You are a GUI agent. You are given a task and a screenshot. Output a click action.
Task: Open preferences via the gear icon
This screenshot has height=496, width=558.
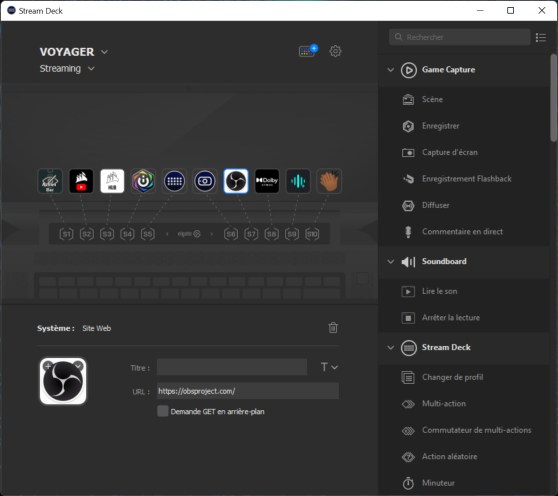click(x=335, y=51)
